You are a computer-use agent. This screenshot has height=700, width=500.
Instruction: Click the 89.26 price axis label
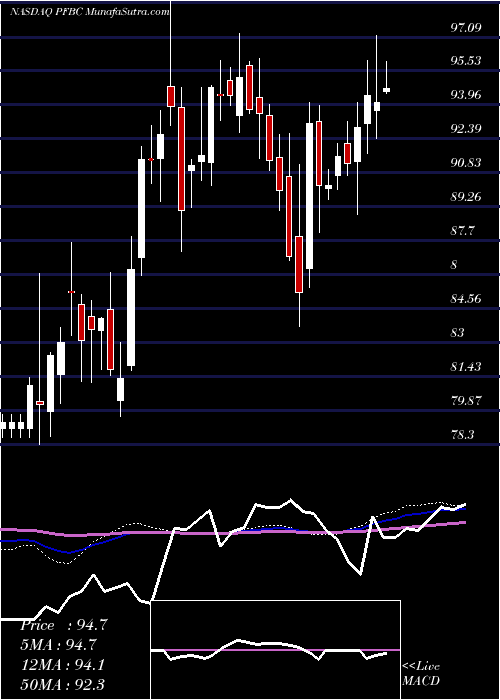coord(466,196)
